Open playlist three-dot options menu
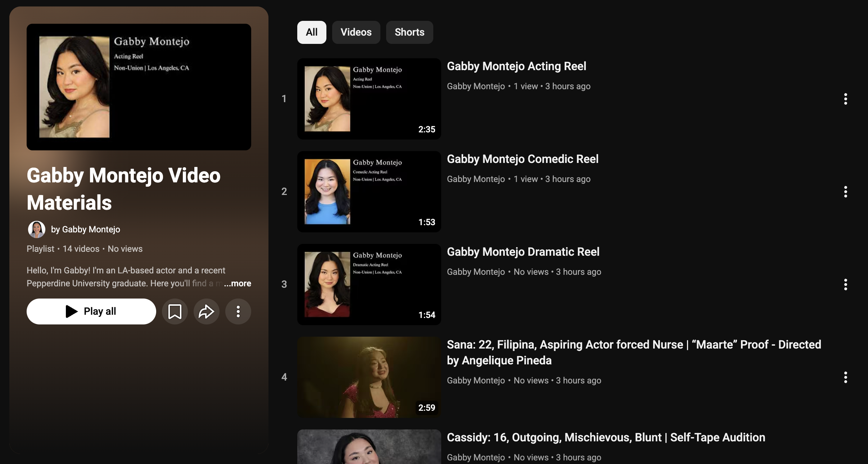 [238, 311]
